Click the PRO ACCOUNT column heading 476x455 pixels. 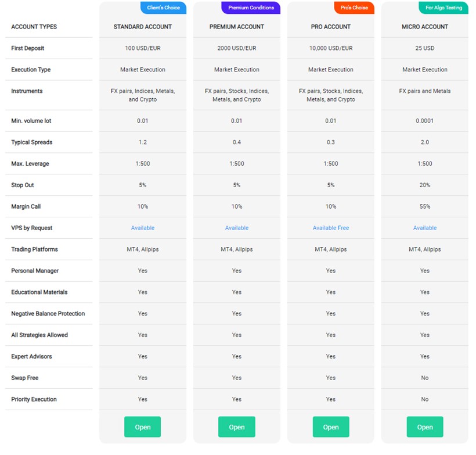point(331,27)
